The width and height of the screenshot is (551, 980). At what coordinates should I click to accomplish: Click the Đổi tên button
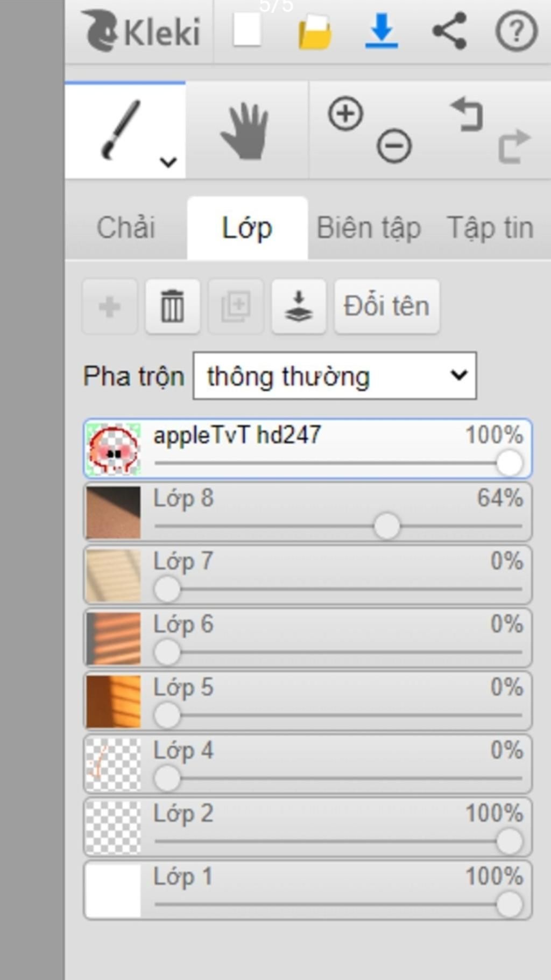click(x=386, y=306)
